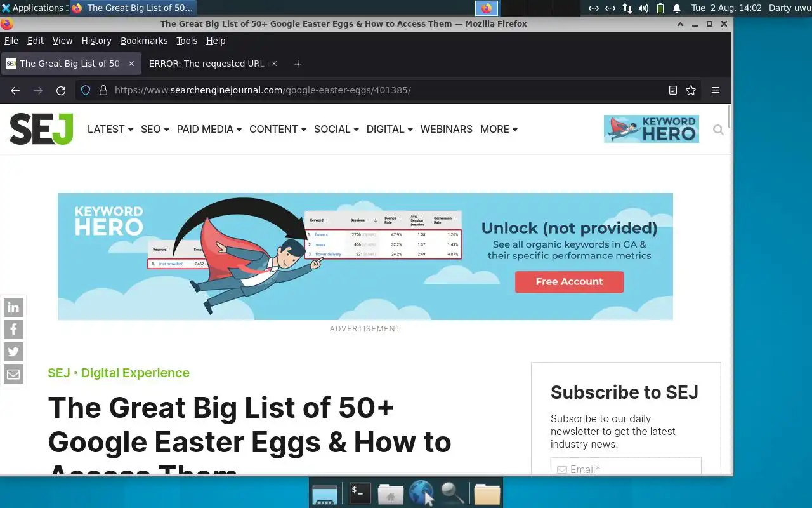Go back to previous page
This screenshot has width=812, height=508.
[x=15, y=90]
